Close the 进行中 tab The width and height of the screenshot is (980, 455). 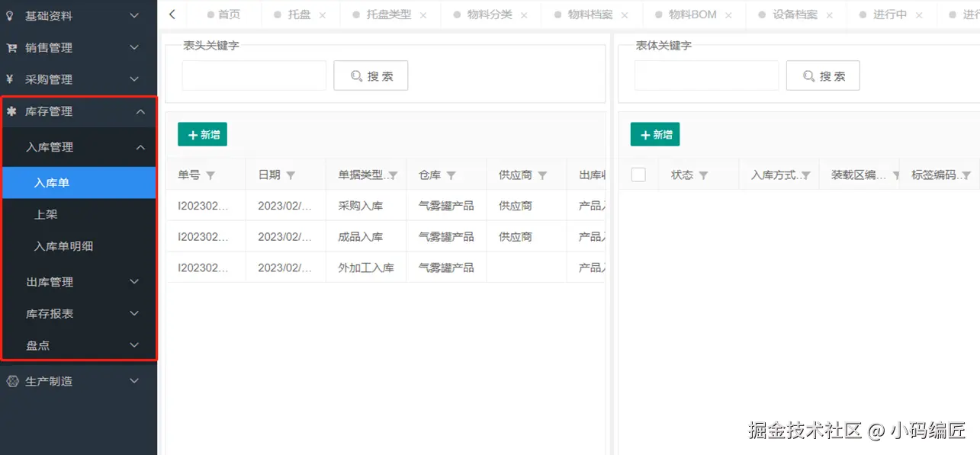(x=919, y=15)
